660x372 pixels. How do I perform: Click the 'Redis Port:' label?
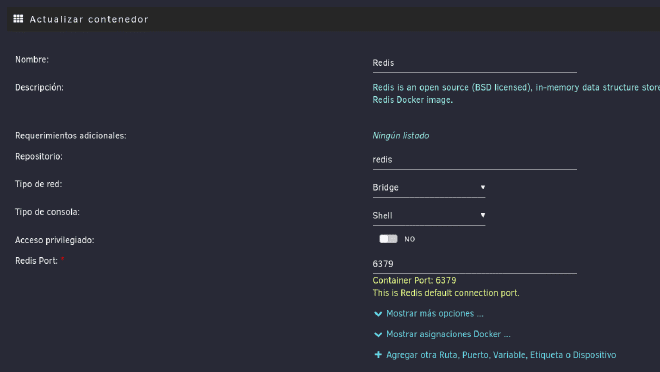36,261
